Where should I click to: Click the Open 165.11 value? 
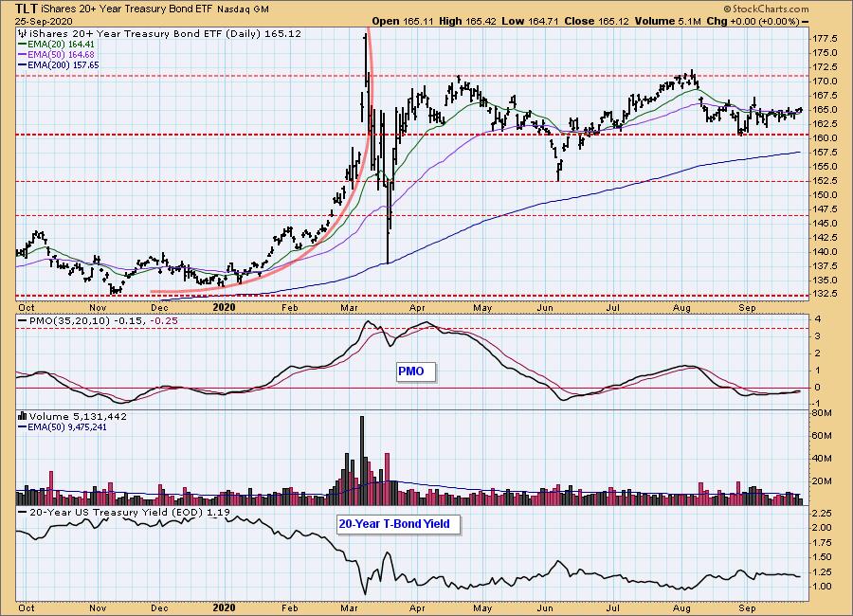403,21
